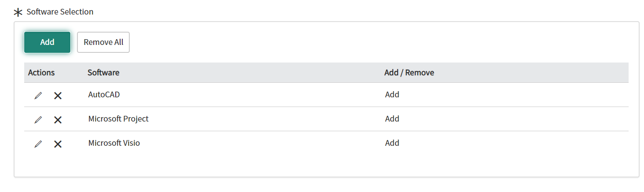Click the green Add button
The image size is (644, 192).
(47, 42)
